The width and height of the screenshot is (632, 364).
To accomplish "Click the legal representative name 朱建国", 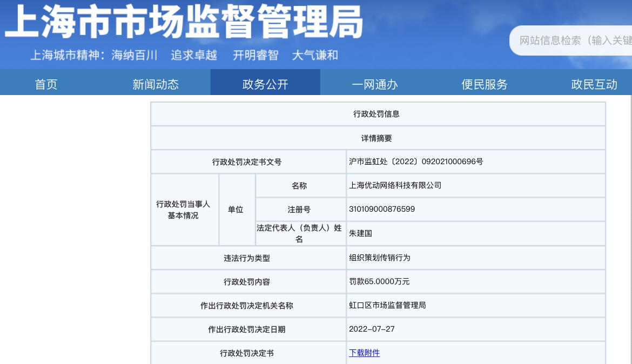I will 360,233.
